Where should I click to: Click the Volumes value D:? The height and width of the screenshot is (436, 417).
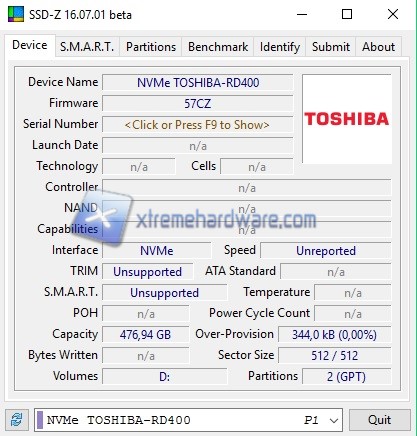[x=165, y=377]
